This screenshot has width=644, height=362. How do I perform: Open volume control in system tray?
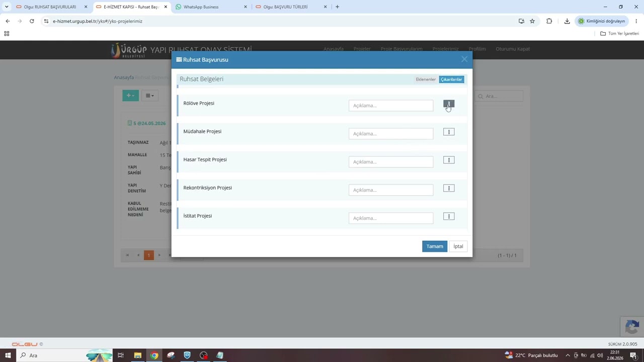600,355
